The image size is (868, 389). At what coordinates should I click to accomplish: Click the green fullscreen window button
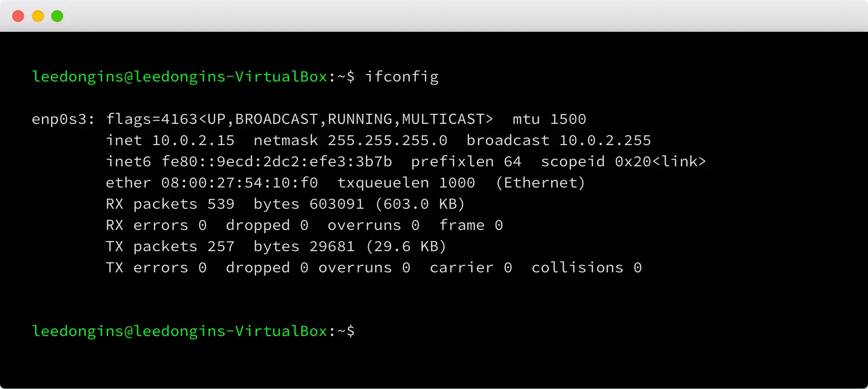coord(56,15)
